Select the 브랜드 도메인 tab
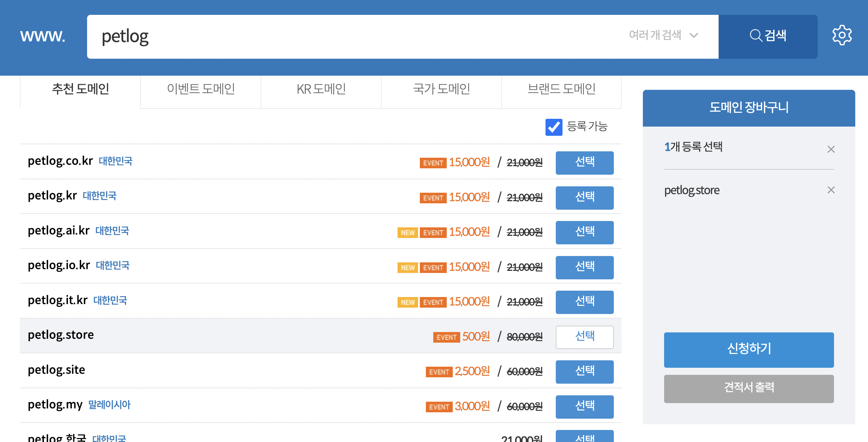 [x=561, y=89]
